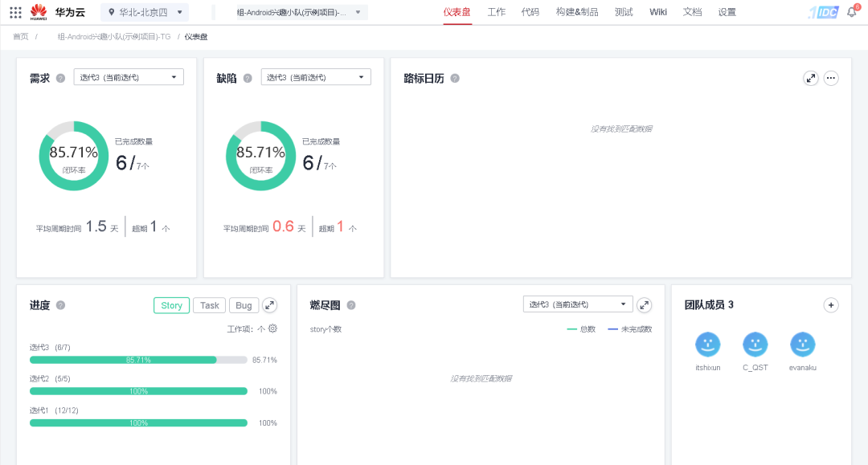Switch to the 工作 tab

[496, 12]
